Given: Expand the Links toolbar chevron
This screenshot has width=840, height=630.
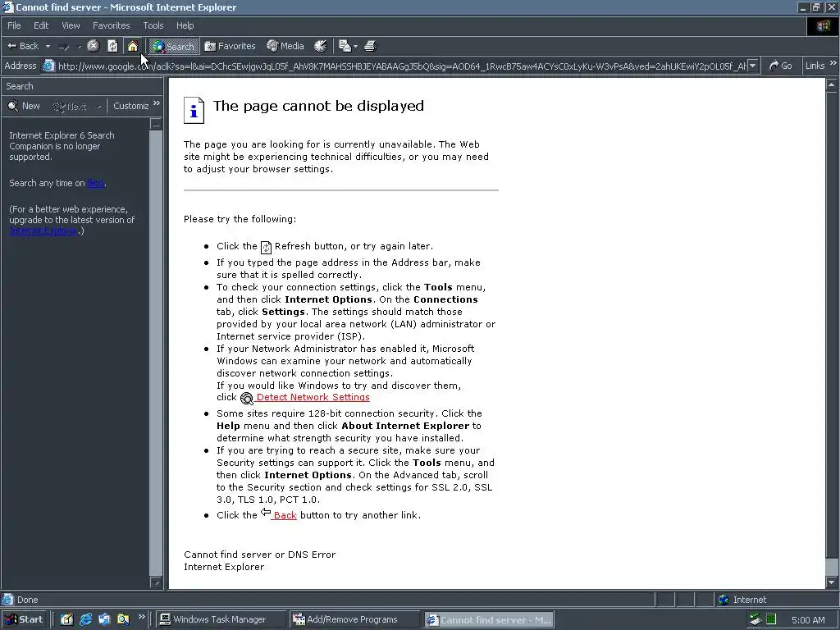Looking at the screenshot, I should [x=833, y=64].
